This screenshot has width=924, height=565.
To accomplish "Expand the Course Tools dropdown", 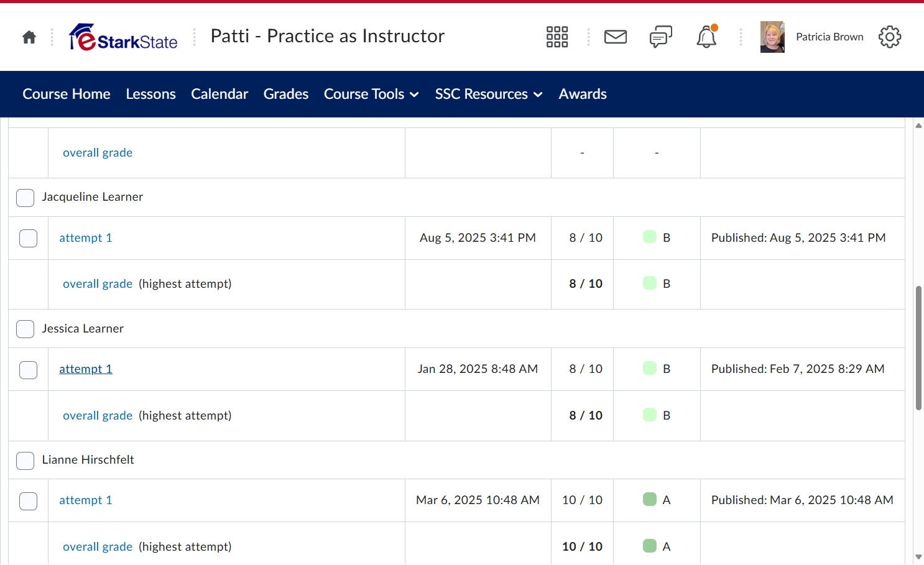I will [x=371, y=94].
